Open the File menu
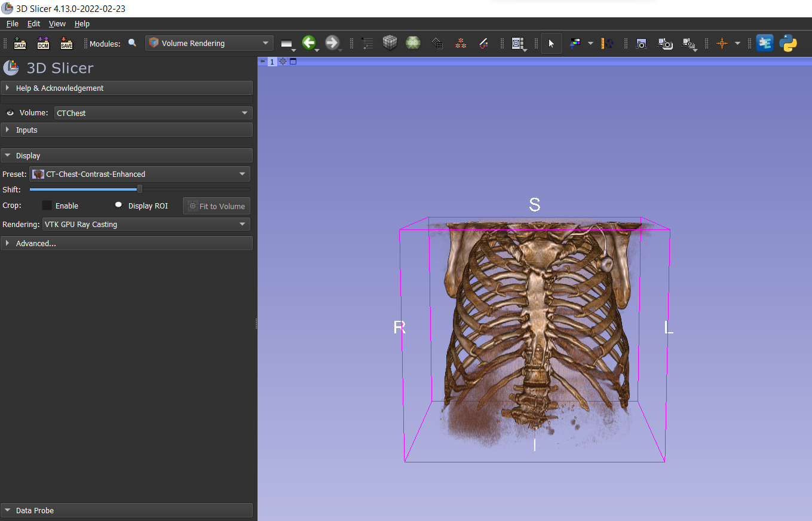The width and height of the screenshot is (812, 521). (13, 24)
